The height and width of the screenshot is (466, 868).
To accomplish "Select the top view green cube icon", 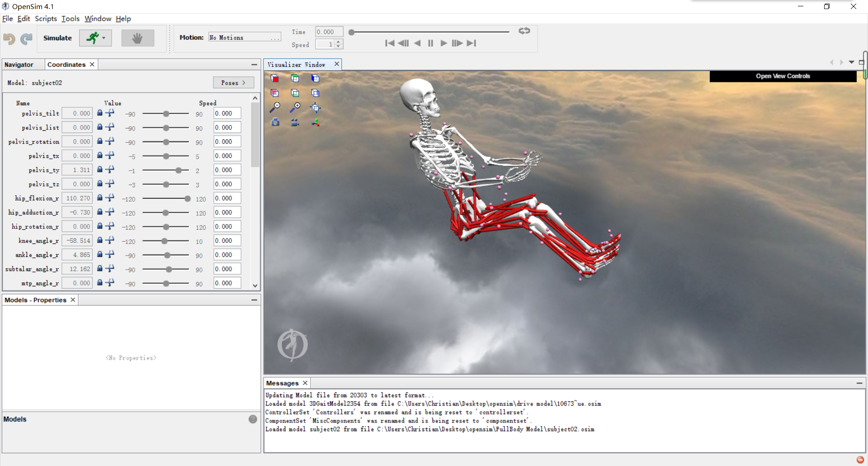I will pos(295,78).
